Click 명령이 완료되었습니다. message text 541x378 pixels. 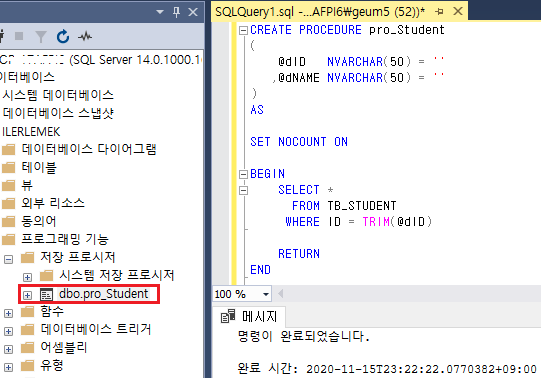click(304, 336)
